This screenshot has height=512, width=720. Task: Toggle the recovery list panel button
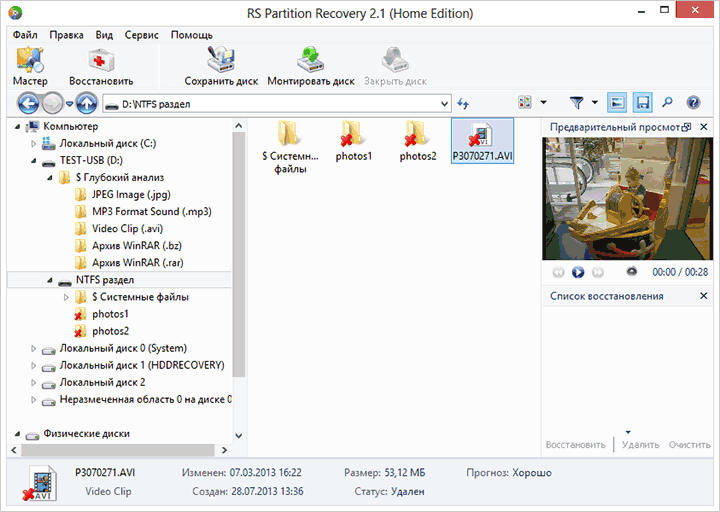(643, 103)
